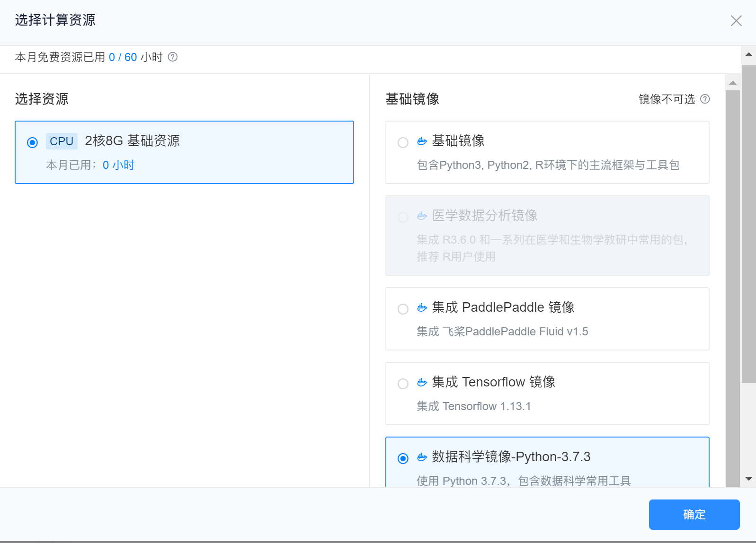The height and width of the screenshot is (543, 756).
Task: Click inner image list scrollbar up arrow
Action: point(733,83)
